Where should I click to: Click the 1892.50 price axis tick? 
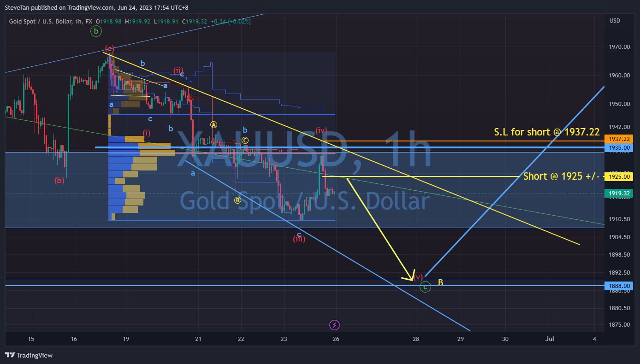[619, 272]
